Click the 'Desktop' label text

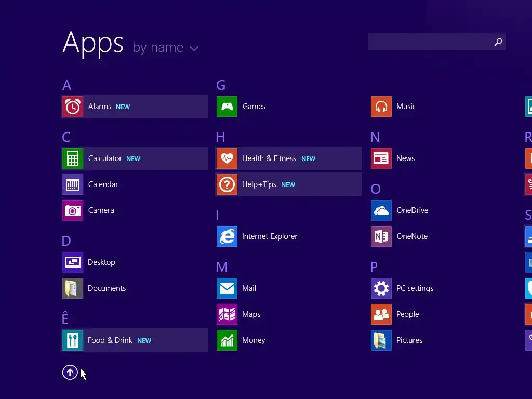point(101,262)
